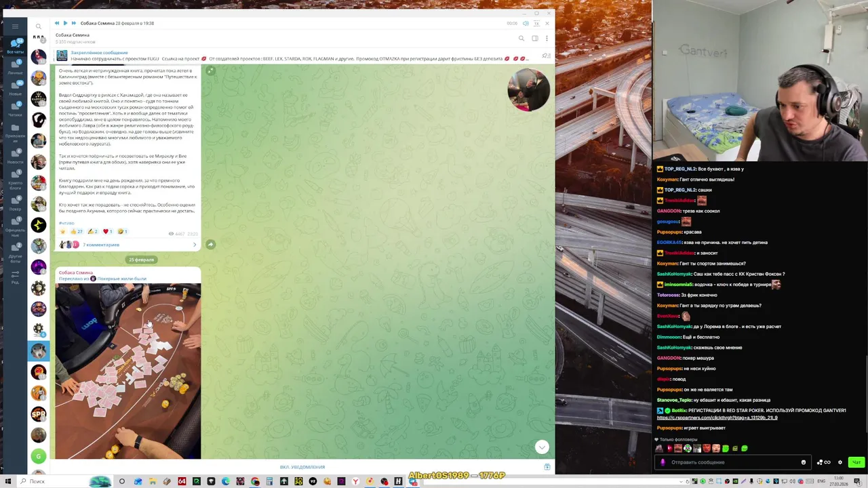Open the chat with the black yellow-star avatar
The image size is (868, 488).
[39, 224]
